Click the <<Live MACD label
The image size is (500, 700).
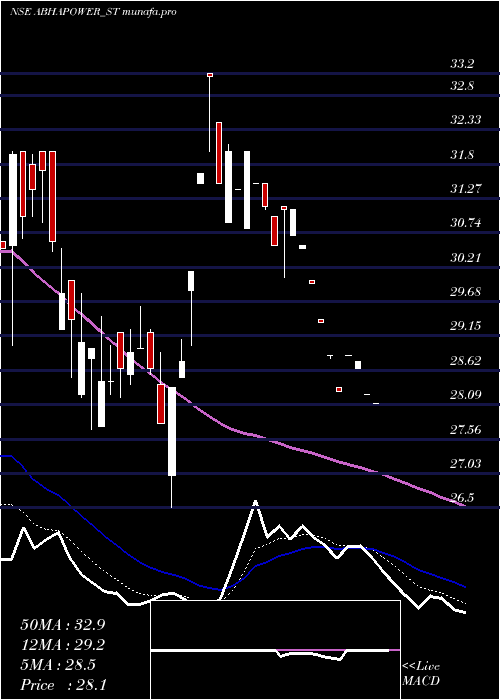pyautogui.click(x=421, y=673)
